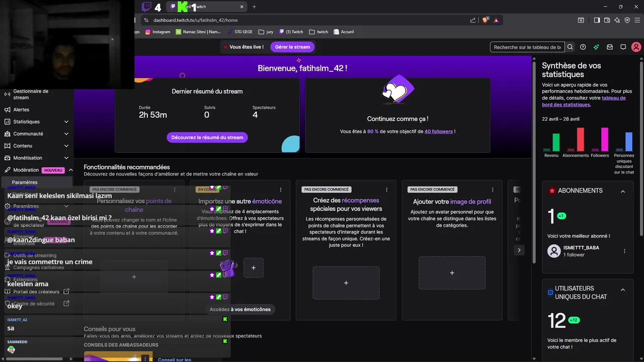Image resolution: width=644 pixels, height=362 pixels.
Task: Open Leo AI assistant icon in toolbar
Action: point(617,20)
